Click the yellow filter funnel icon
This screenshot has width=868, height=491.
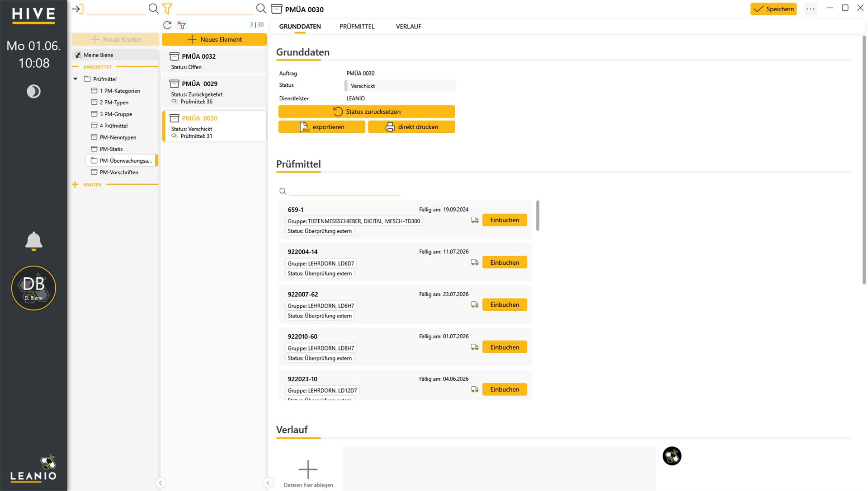click(x=167, y=9)
